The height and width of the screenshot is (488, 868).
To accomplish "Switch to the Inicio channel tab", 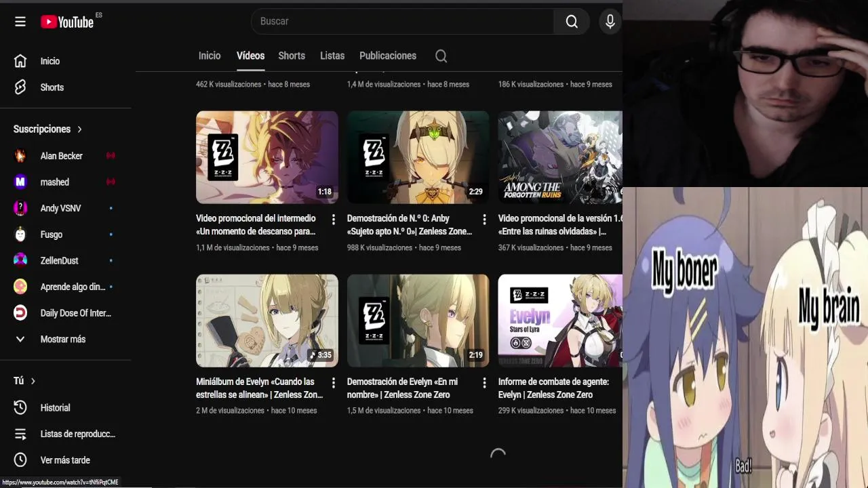I will [210, 56].
